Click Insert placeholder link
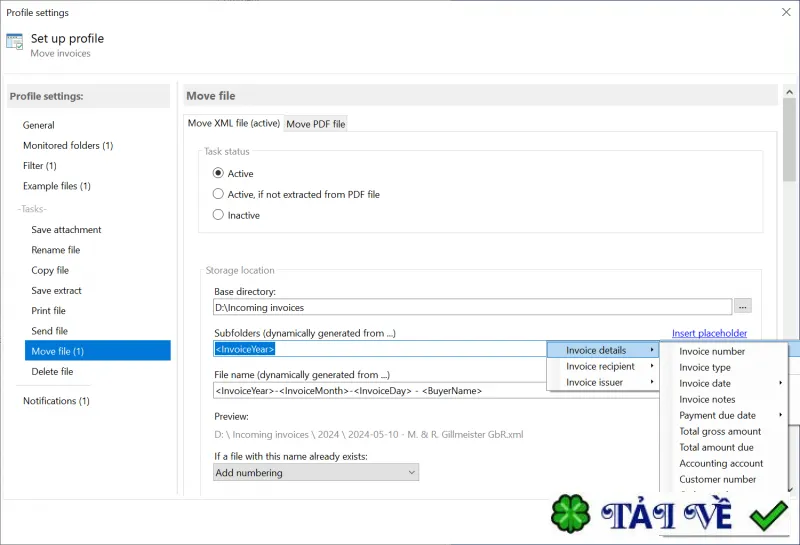Viewport: 800px width, 545px height. [709, 333]
